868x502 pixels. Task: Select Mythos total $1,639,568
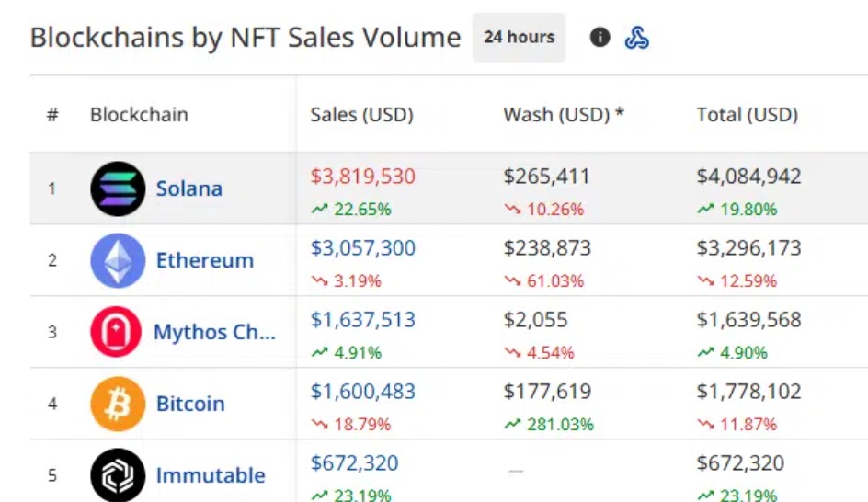point(749,319)
